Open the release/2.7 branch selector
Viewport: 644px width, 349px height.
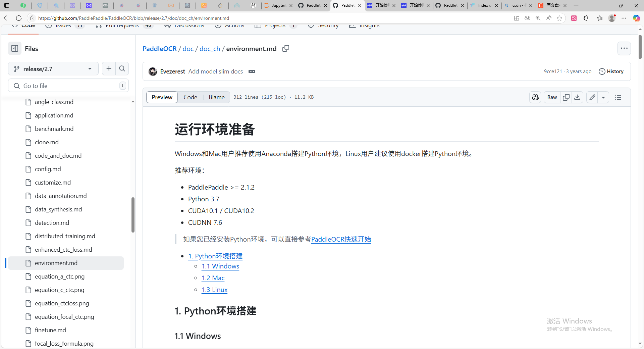click(x=53, y=68)
